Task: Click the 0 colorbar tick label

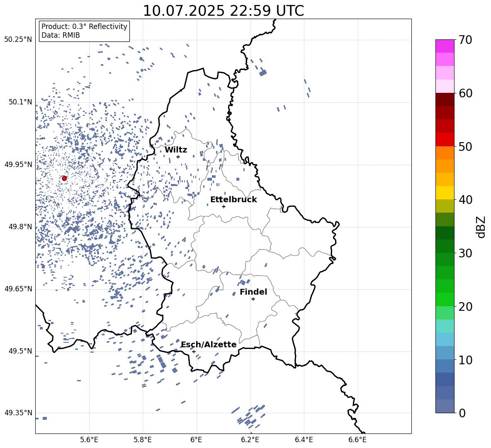Action: tap(462, 413)
